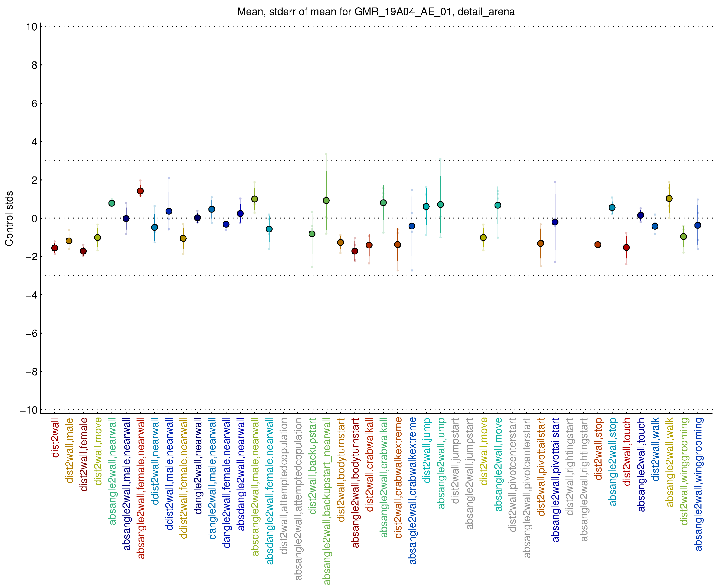
Task: Click the gray 'dist2wall,attemptedcopulation' label
Action: 283,486
